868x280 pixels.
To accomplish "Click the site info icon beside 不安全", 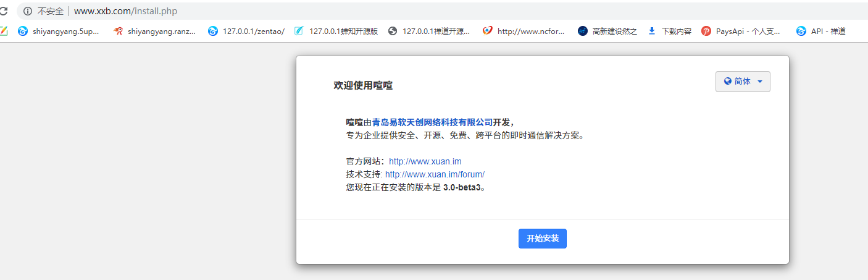I will 28,11.
